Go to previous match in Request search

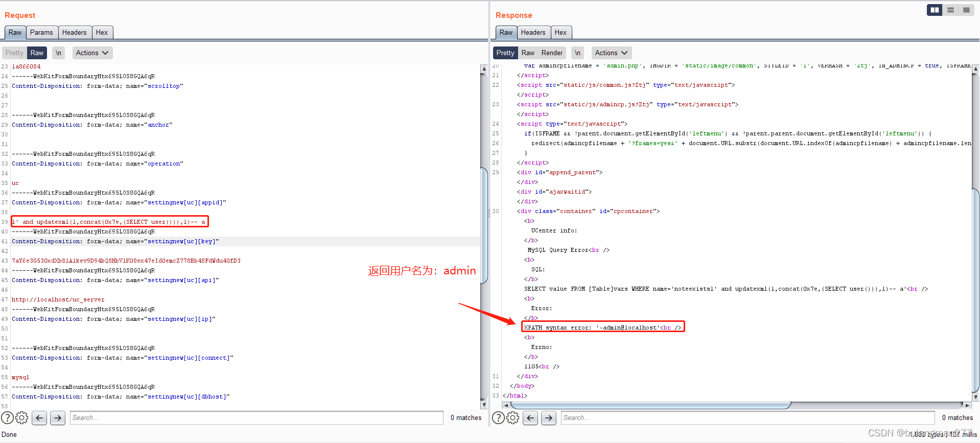39,418
